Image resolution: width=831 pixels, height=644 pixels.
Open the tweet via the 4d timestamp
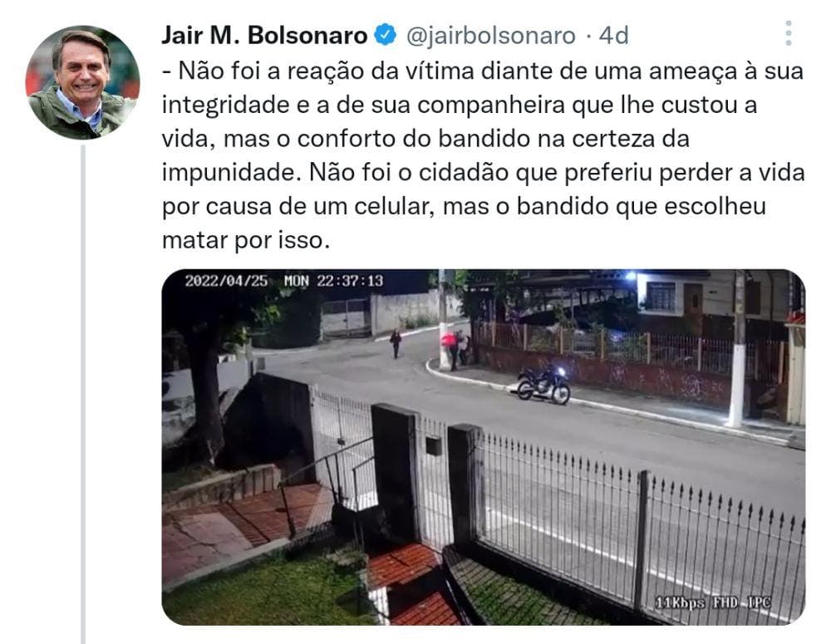point(614,36)
